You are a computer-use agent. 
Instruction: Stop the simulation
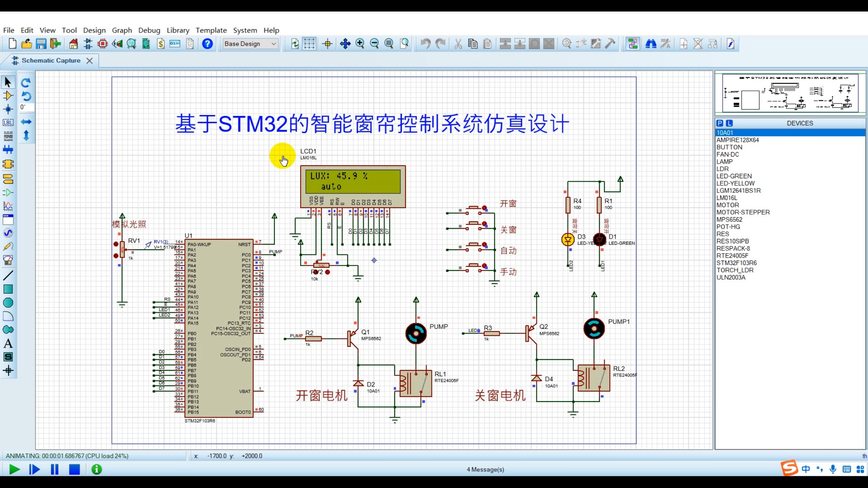point(74,469)
